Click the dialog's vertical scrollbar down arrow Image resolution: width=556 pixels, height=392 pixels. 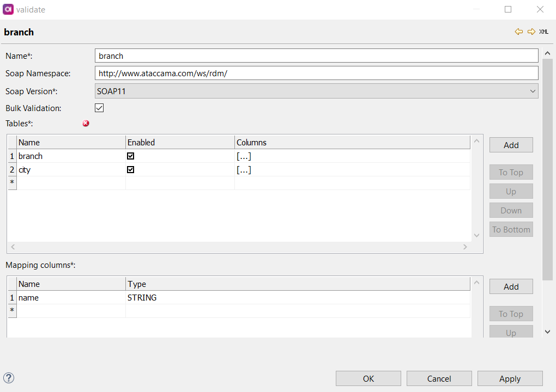pos(548,331)
